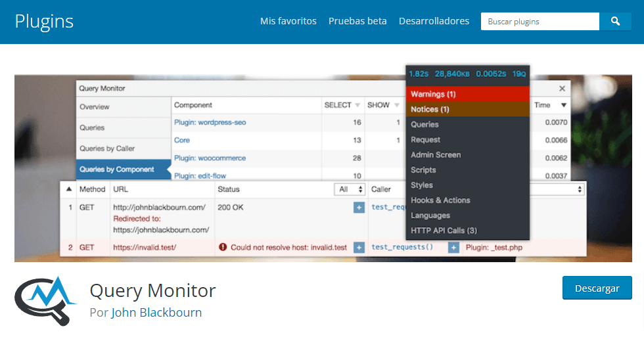This screenshot has width=644, height=341.
Task: Click plus icon next to 200 OK status
Action: click(x=359, y=208)
